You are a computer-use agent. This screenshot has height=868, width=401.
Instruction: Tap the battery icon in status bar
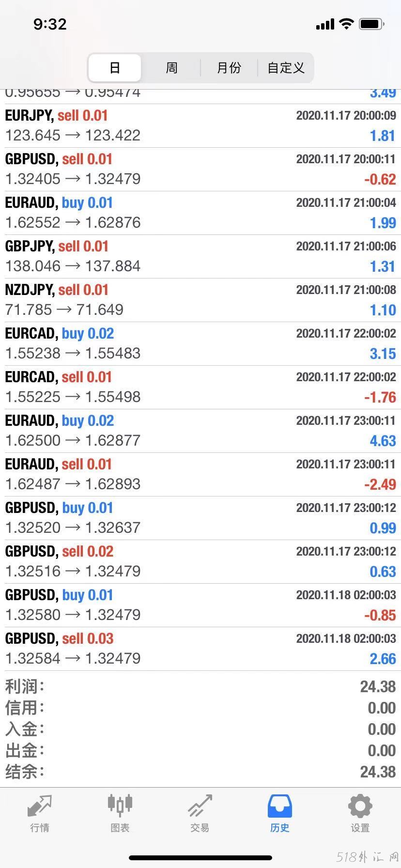[372, 24]
